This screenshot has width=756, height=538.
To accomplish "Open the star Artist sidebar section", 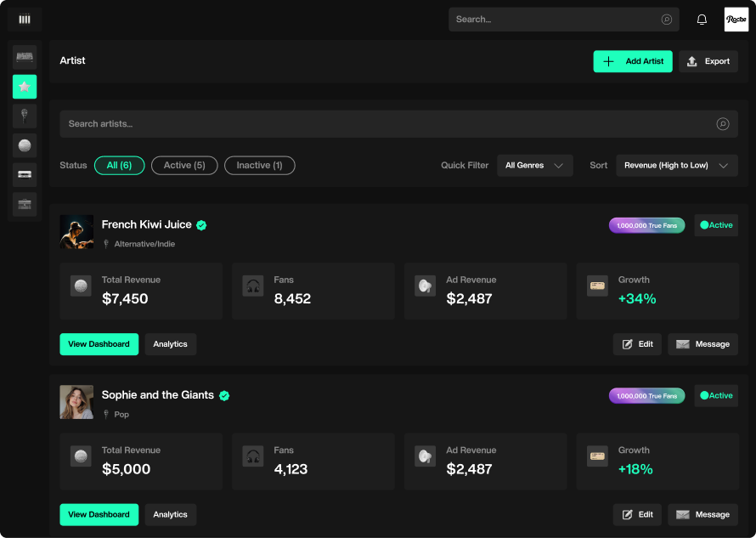I will click(25, 87).
